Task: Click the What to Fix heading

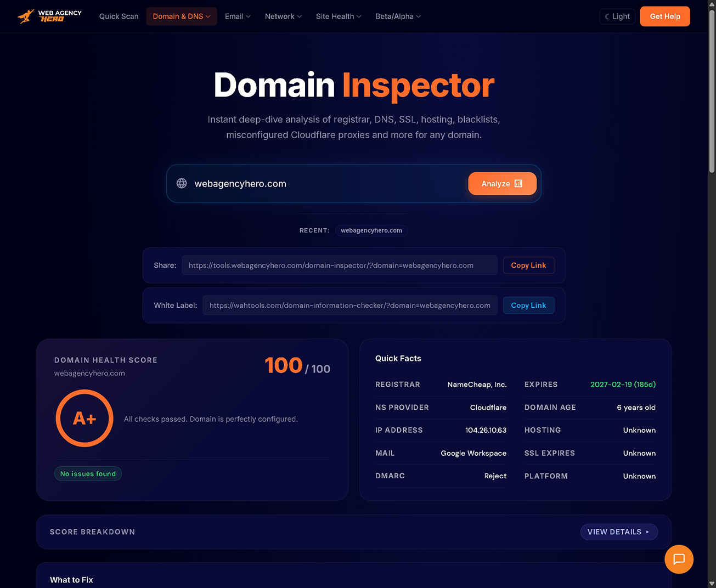Action: [71, 580]
